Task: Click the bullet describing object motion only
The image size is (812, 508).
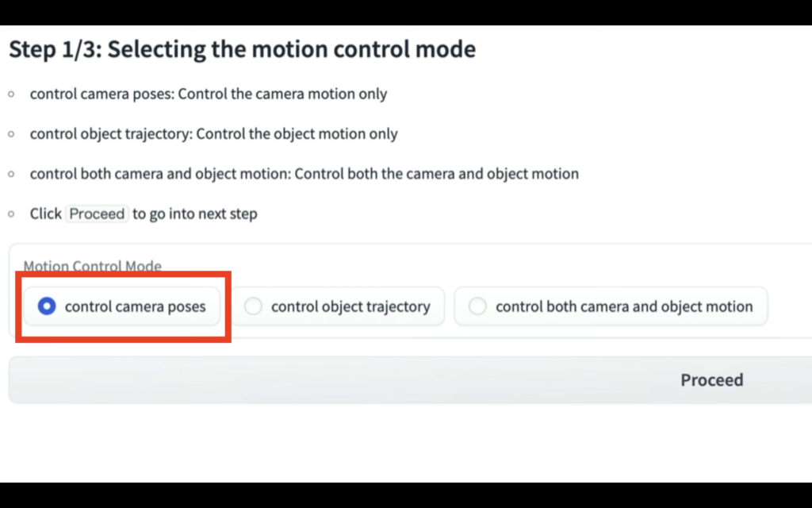Action: point(213,133)
